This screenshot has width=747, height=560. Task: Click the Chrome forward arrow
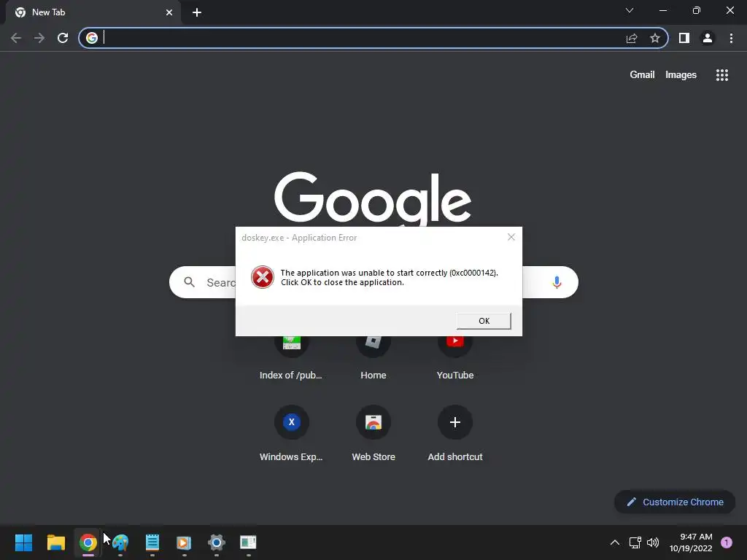click(x=39, y=38)
